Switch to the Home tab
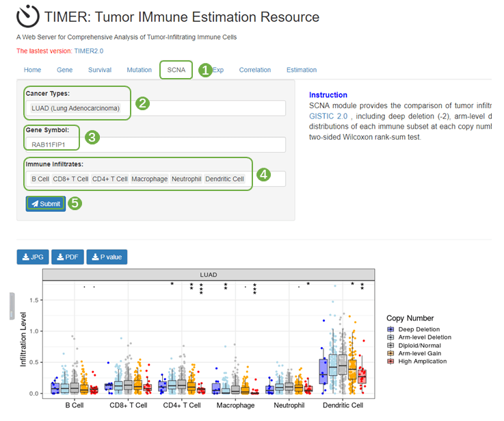This screenshot has height=421, width=504. pyautogui.click(x=32, y=70)
